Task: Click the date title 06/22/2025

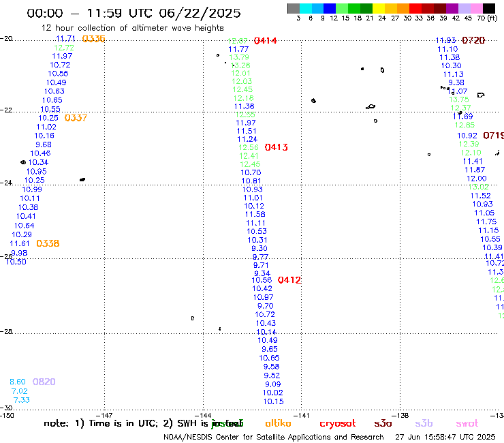Action: point(200,13)
